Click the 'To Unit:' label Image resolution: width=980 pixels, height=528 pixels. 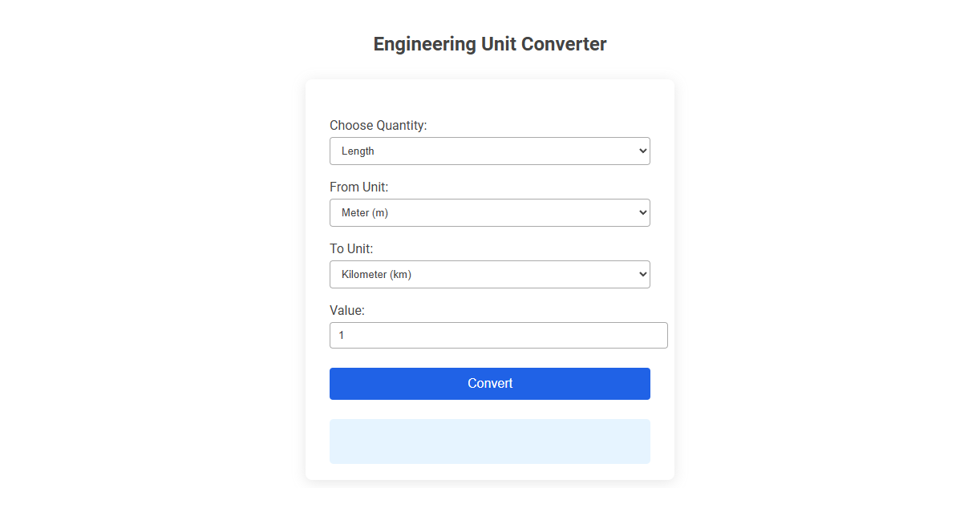pos(350,248)
